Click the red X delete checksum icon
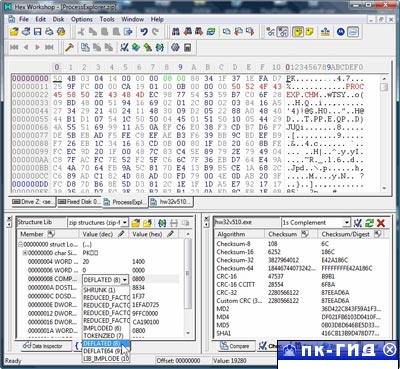This screenshot has height=369, width=400. point(381,223)
